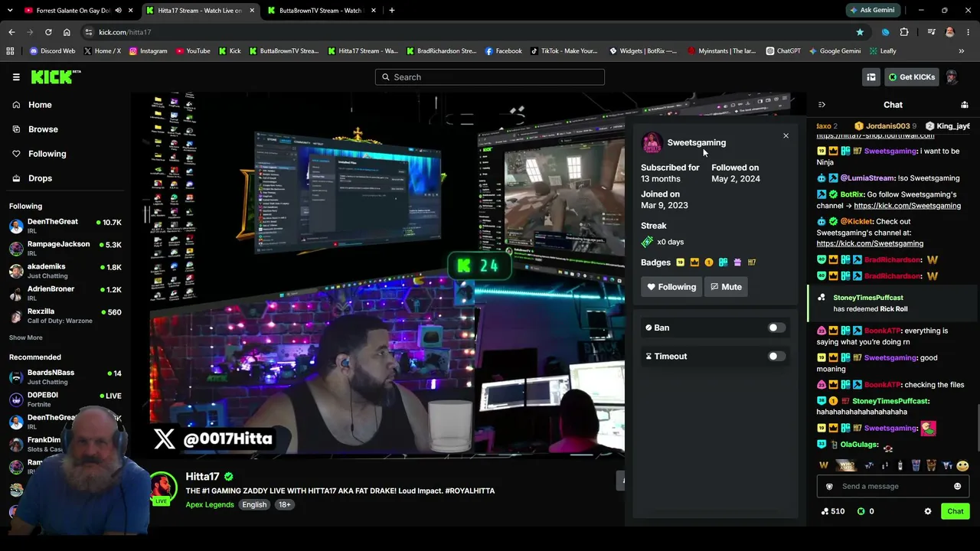Show hidden bookmarks with the double chevron

coord(962,51)
